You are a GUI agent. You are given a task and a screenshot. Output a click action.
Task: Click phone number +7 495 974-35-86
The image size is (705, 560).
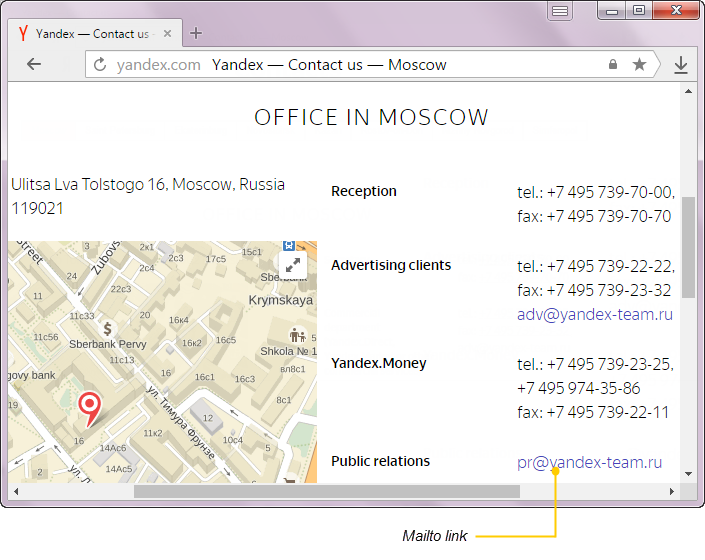click(x=579, y=388)
